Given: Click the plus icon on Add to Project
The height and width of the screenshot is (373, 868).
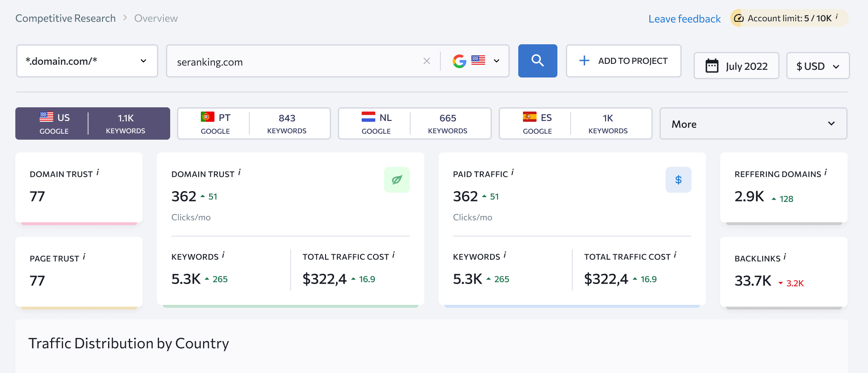Looking at the screenshot, I should [x=585, y=60].
